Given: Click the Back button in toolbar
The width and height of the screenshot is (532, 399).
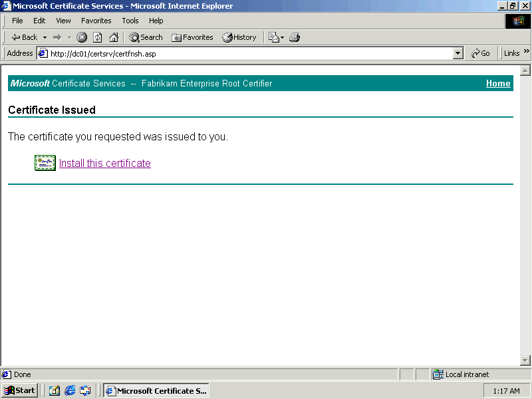Looking at the screenshot, I should (x=25, y=37).
